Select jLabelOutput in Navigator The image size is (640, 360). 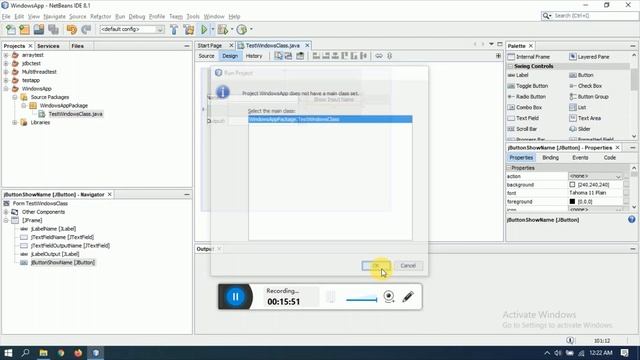pyautogui.click(x=55, y=254)
